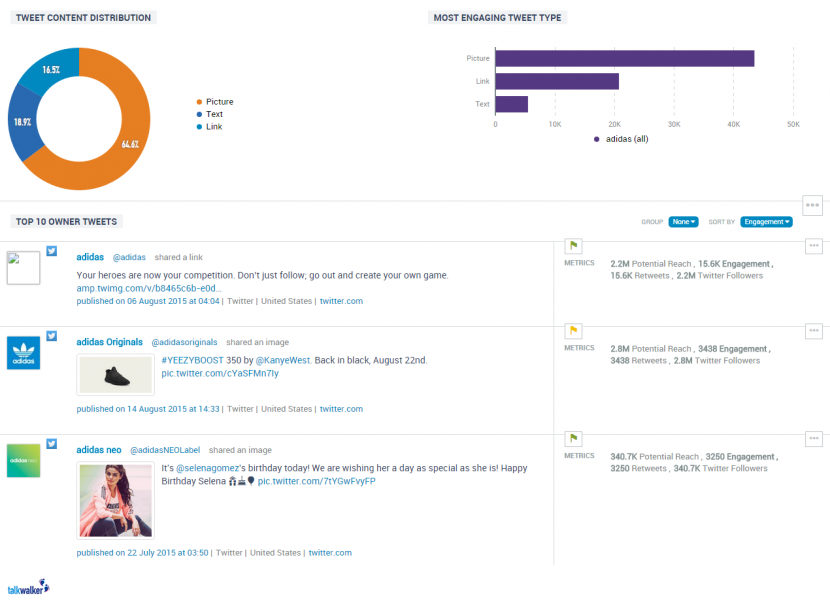
Task: Click the Selena Gomez photo thumbnail
Action: pyautogui.click(x=115, y=500)
